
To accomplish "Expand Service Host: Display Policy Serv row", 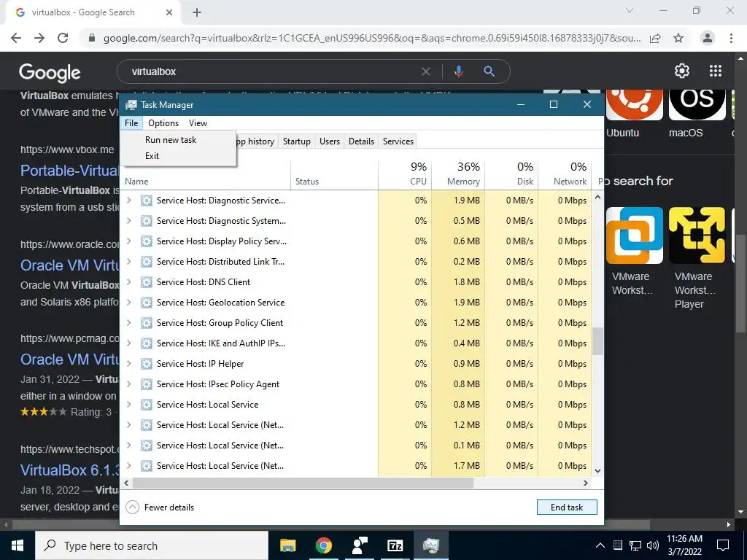I will pyautogui.click(x=128, y=241).
